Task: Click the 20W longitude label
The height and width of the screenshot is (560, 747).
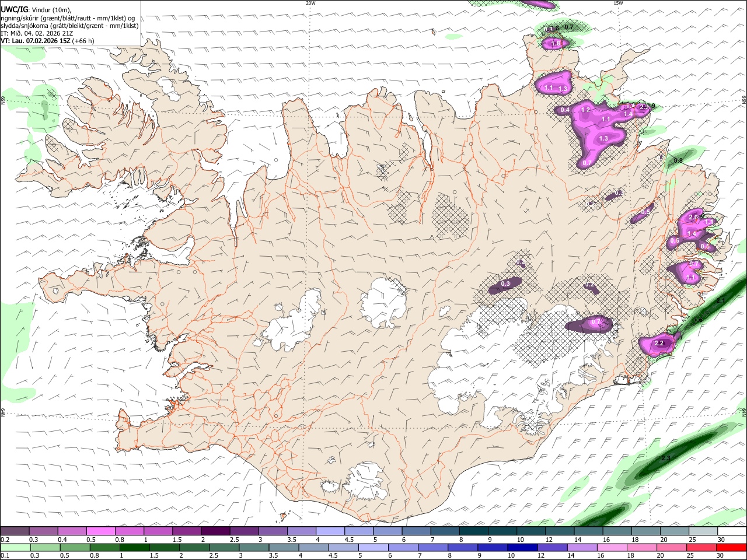Action: point(310,3)
